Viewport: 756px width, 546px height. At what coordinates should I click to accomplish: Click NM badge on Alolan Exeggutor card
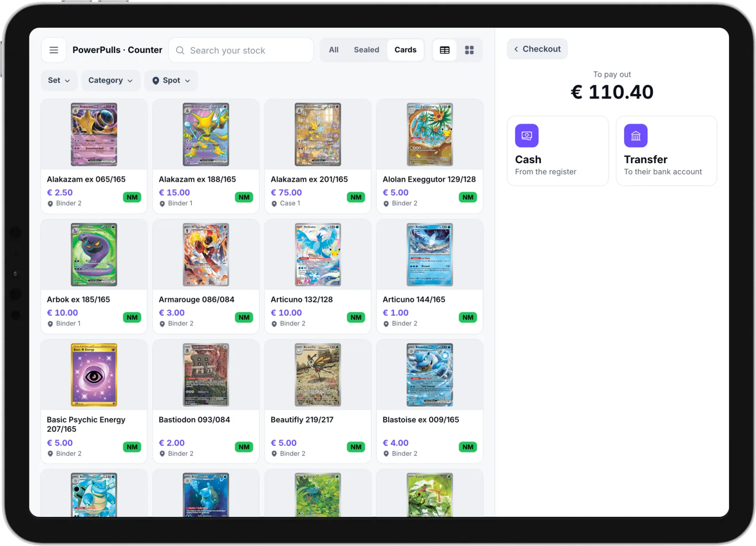coord(468,197)
